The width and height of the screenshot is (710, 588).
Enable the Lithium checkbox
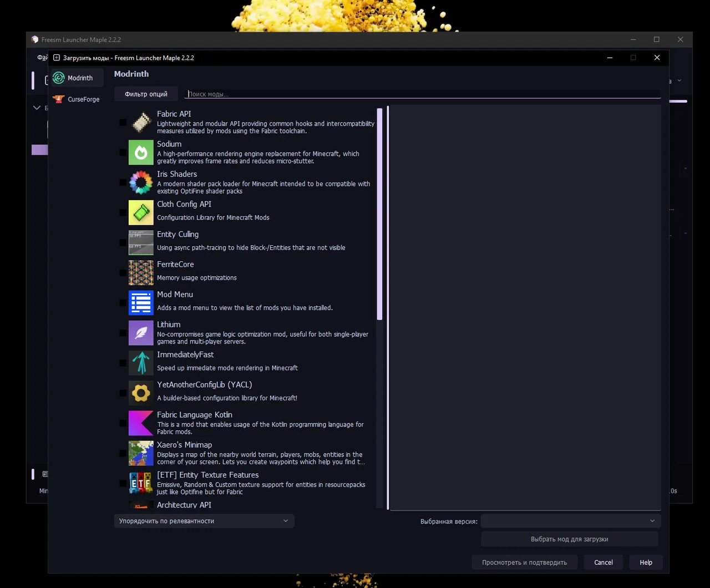coord(123,333)
